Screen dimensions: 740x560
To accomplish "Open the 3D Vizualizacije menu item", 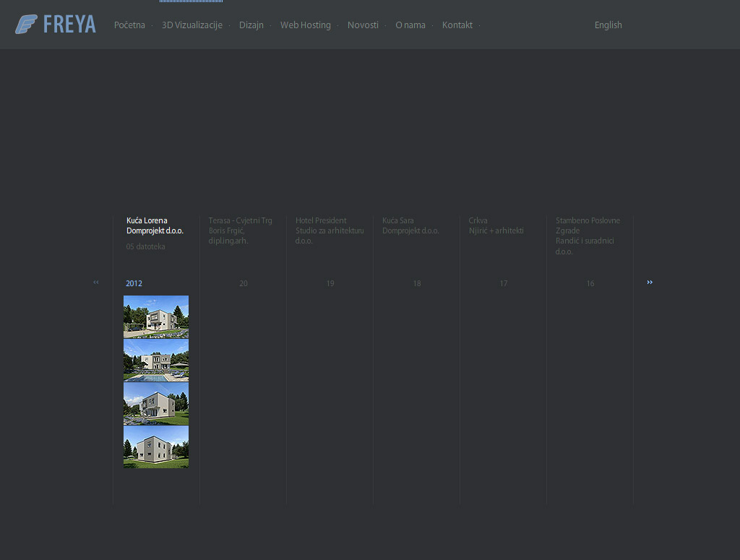I will (x=192, y=25).
